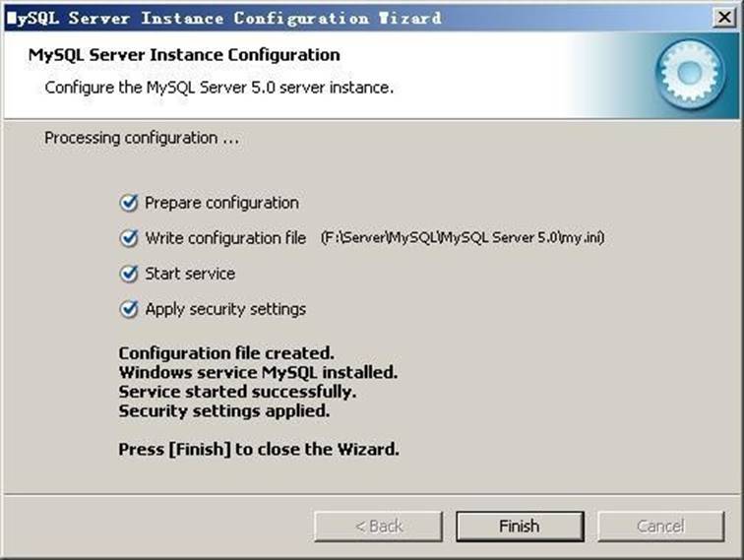744x560 pixels.
Task: Click the MySQL Server Instance Configuration heading
Action: [184, 55]
